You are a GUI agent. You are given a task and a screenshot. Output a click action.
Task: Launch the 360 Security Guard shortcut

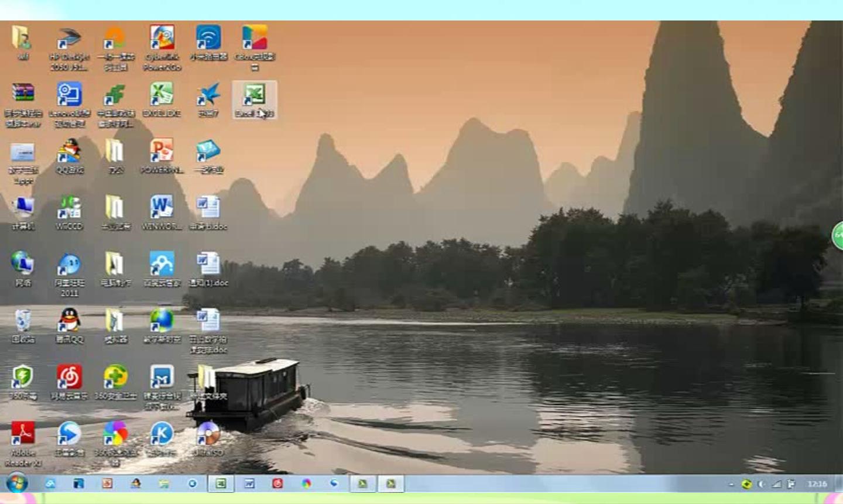[115, 379]
